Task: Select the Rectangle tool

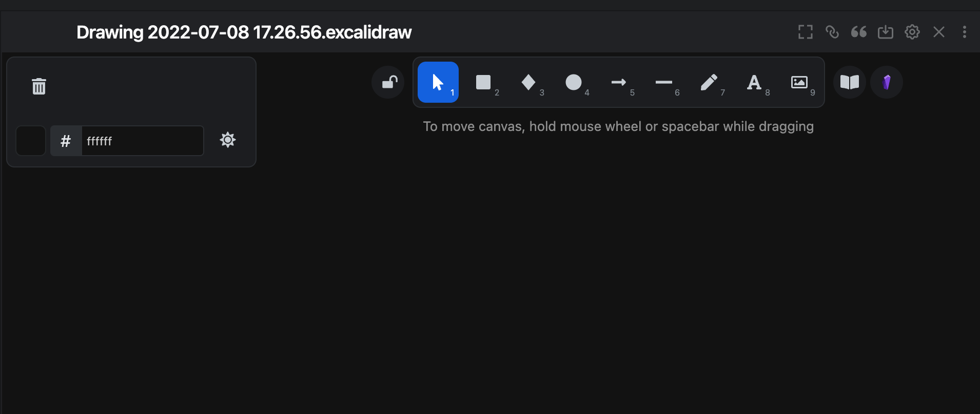Action: 483,82
